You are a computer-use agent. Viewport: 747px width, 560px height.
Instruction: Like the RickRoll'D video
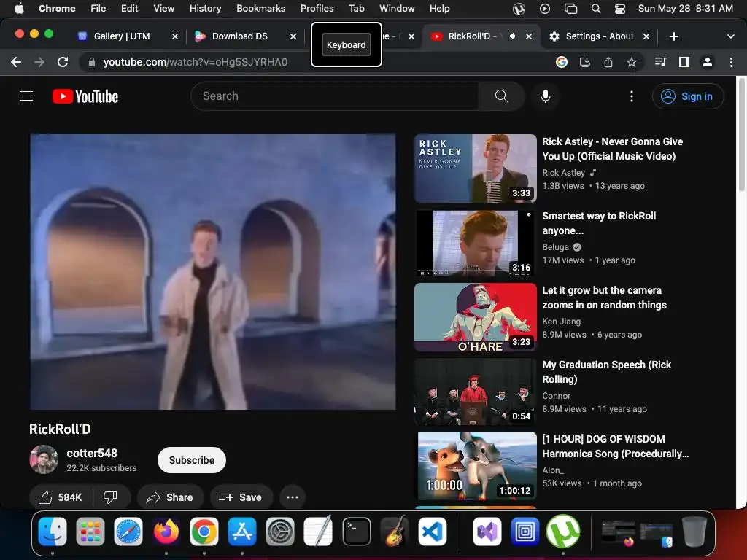(x=61, y=497)
